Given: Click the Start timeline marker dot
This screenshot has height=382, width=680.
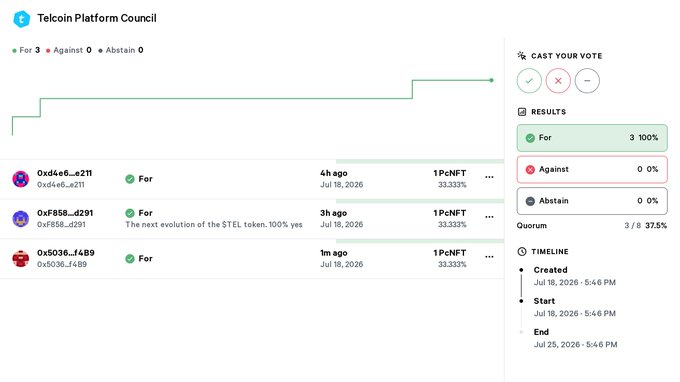Looking at the screenshot, I should [x=521, y=301].
